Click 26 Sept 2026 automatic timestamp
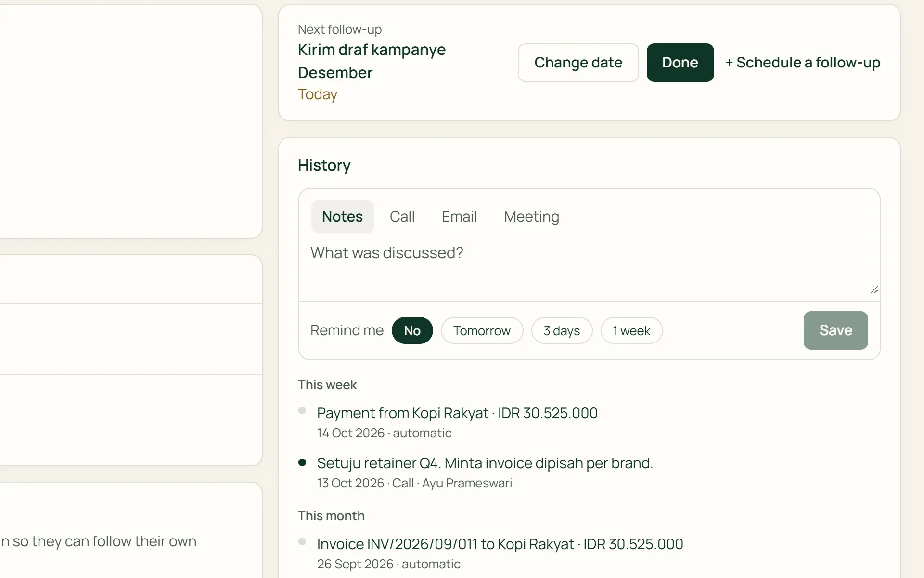924x578 pixels. [x=388, y=564]
